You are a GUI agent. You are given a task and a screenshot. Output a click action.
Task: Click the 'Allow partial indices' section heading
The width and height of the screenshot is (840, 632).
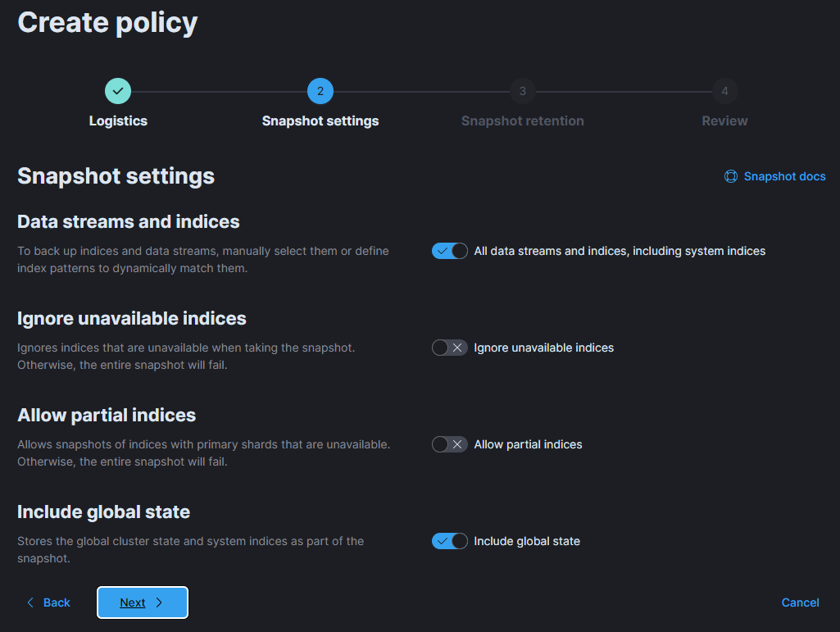107,416
